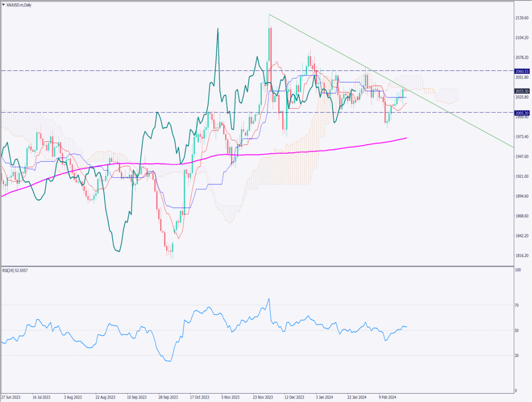Click the RSI scale 30 level label
The height and width of the screenshot is (402, 532).
coord(517,355)
